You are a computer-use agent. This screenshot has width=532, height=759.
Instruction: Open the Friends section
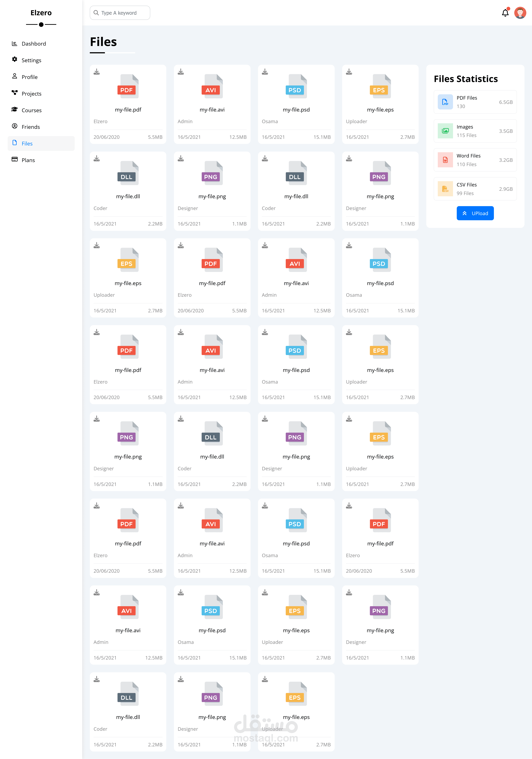tap(30, 127)
